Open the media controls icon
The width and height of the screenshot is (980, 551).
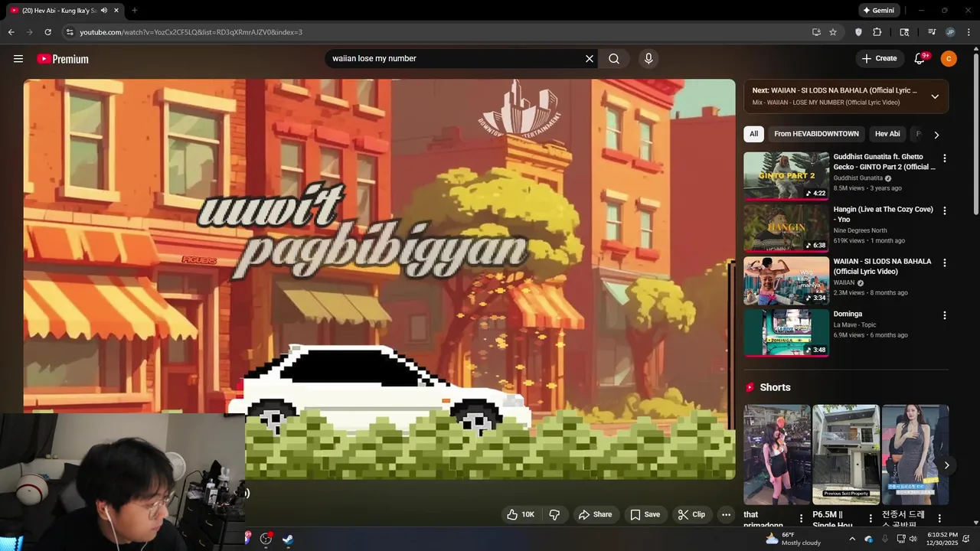932,32
